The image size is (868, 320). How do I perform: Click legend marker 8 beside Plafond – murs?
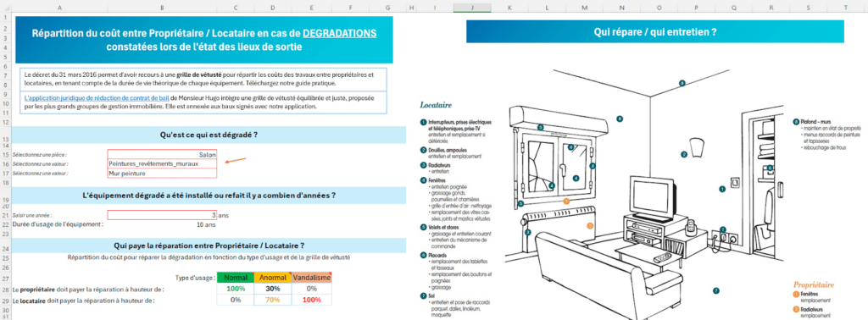click(796, 122)
